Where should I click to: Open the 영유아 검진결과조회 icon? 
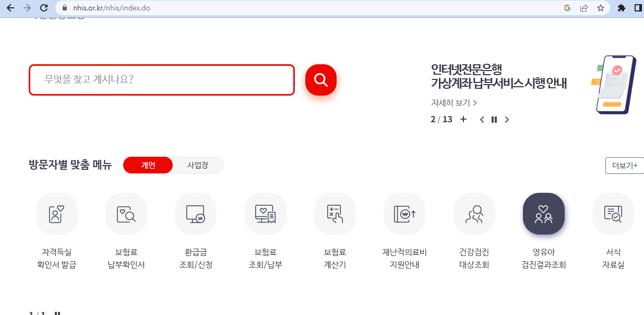(543, 213)
